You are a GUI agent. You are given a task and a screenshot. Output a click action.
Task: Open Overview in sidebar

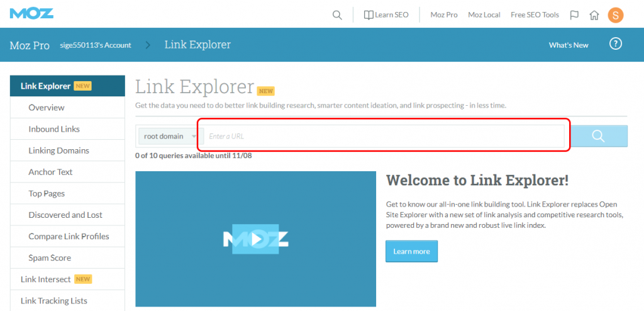pos(67,108)
